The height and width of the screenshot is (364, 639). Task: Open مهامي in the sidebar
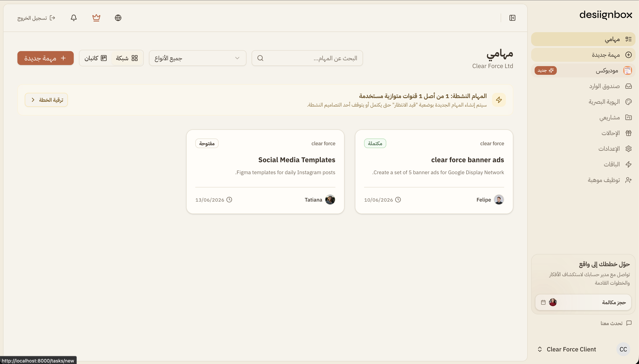point(583,39)
